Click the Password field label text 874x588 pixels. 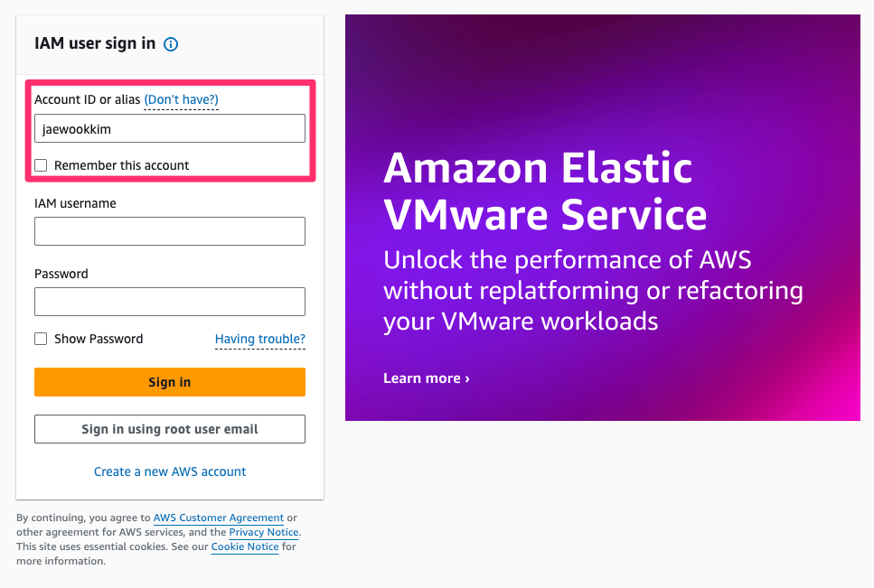(61, 274)
